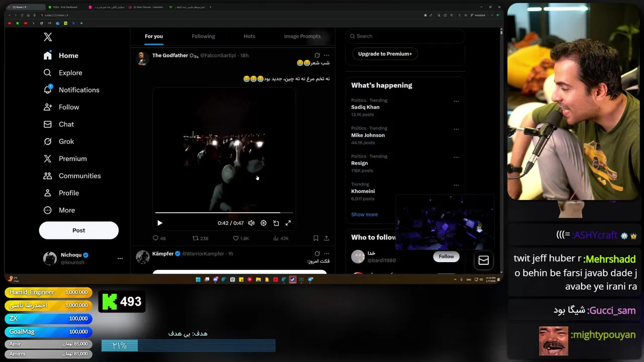The image size is (644, 362).
Task: Open Premium from the sidebar
Action: click(65, 158)
